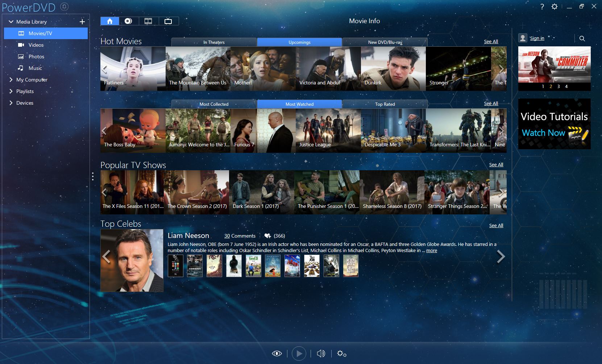Click the Music library icon
This screenshot has height=364, width=602.
pos(21,68)
